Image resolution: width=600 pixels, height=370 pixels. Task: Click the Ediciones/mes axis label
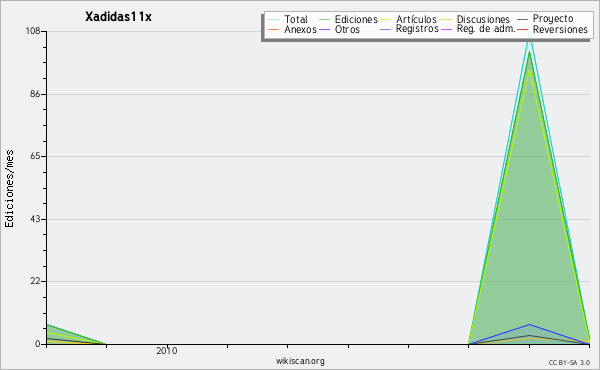click(9, 189)
